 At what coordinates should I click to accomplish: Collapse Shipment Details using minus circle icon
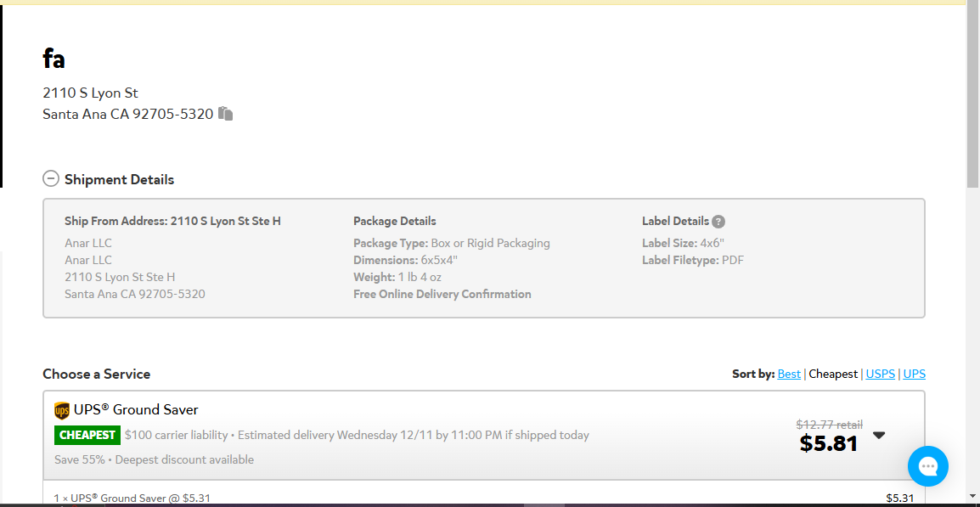[x=51, y=179]
